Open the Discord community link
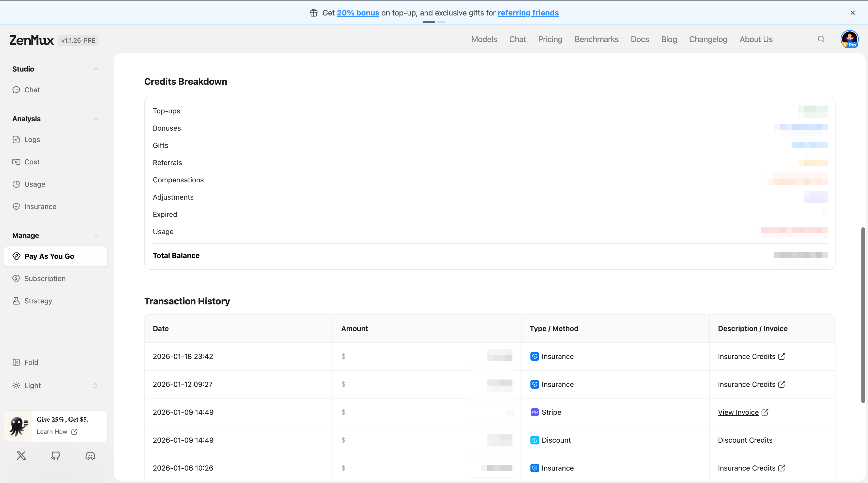Image resolution: width=868 pixels, height=483 pixels. [90, 456]
